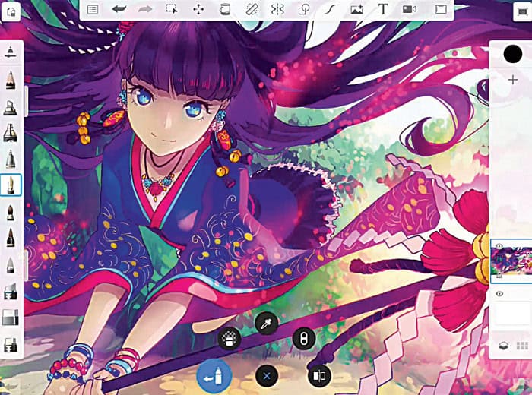
Task: Choose the Transform move tool
Action: click(x=198, y=9)
